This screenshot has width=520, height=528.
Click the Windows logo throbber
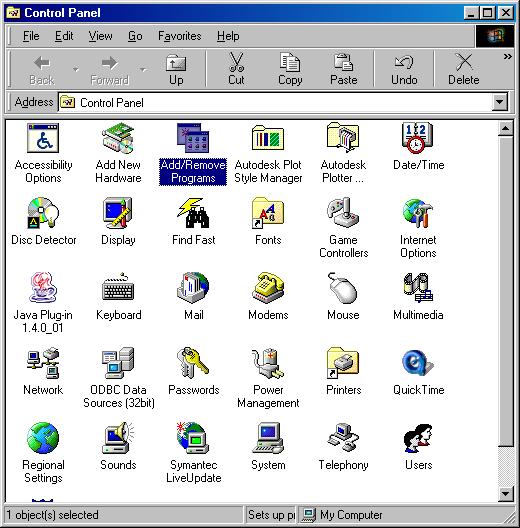click(x=495, y=36)
